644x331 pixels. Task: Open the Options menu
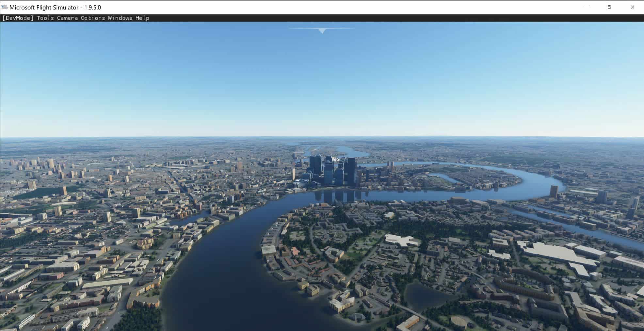point(93,18)
